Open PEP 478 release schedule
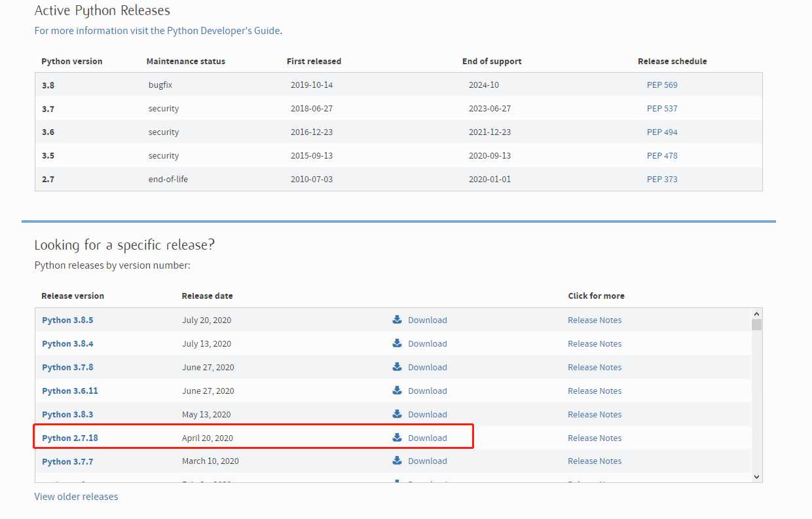 [662, 156]
